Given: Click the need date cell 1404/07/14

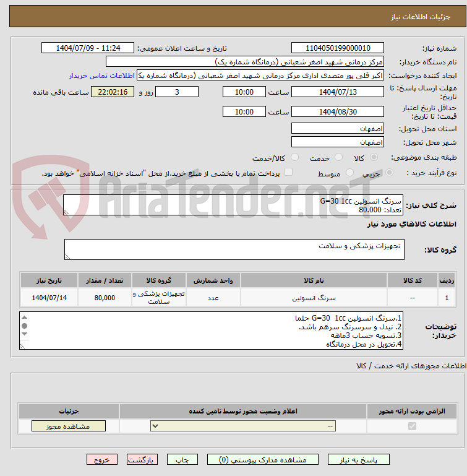Looking at the screenshot, I should (49, 298).
